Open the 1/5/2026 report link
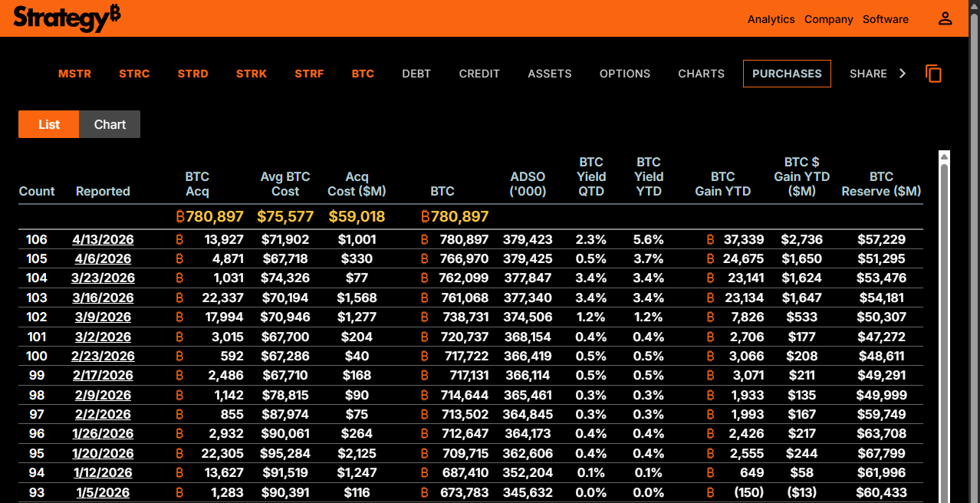 [x=103, y=492]
